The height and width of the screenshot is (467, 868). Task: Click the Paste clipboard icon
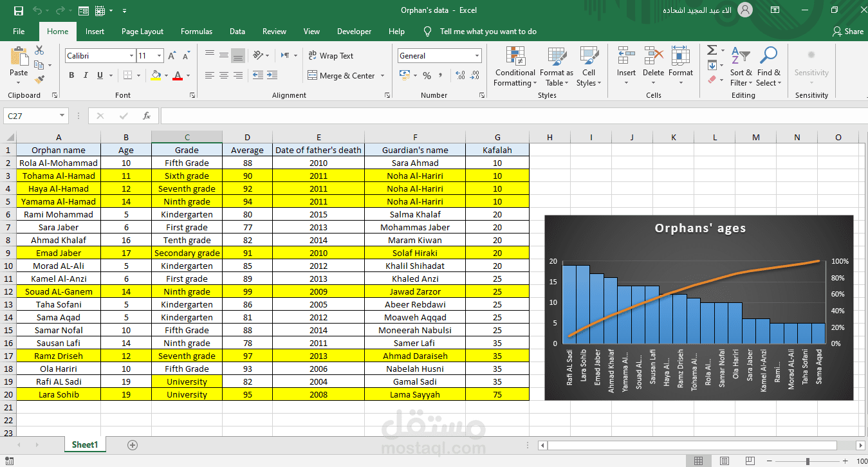click(x=19, y=57)
